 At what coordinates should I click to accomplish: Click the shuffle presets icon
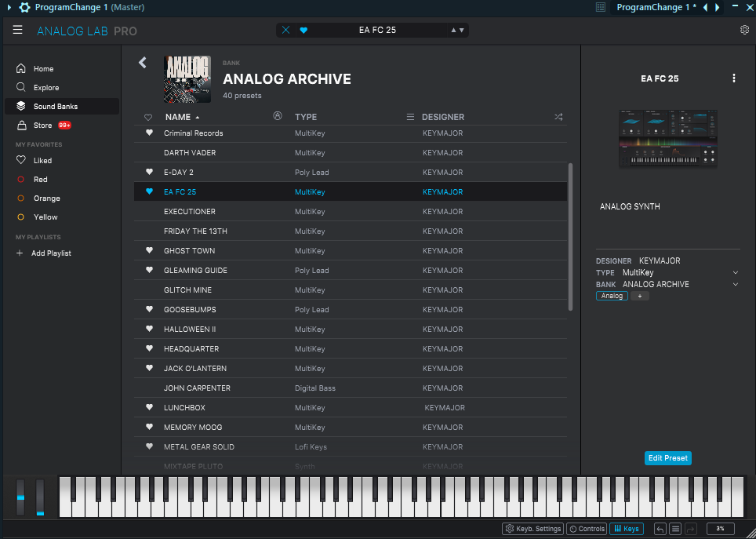558,117
